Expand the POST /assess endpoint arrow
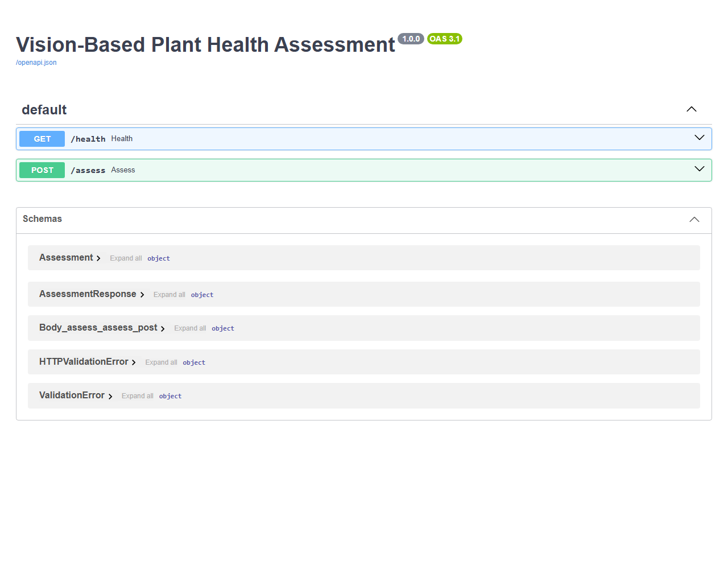 [x=700, y=169]
